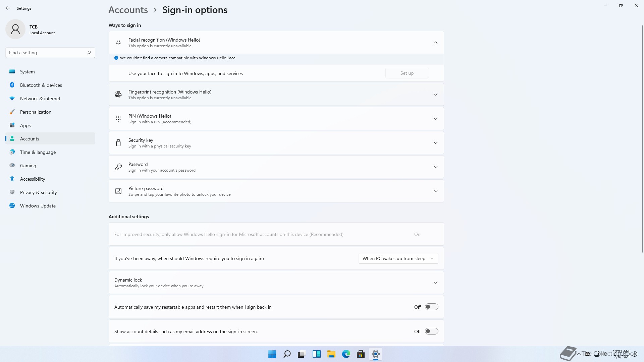
Task: Click the back arrow in Settings
Action: [x=8, y=8]
